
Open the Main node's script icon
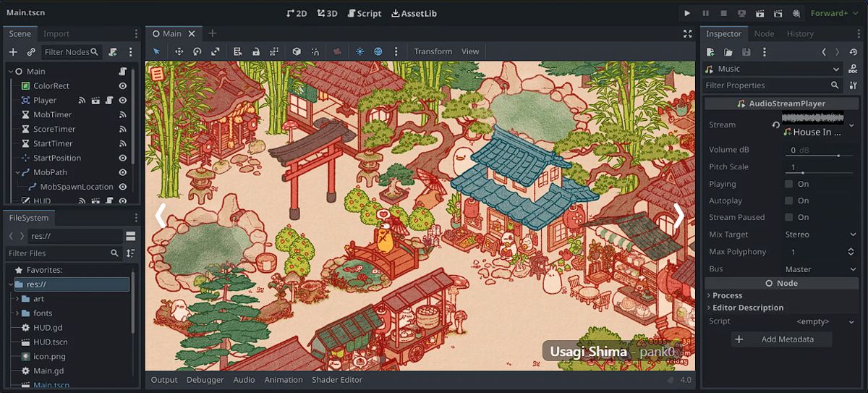[x=123, y=72]
